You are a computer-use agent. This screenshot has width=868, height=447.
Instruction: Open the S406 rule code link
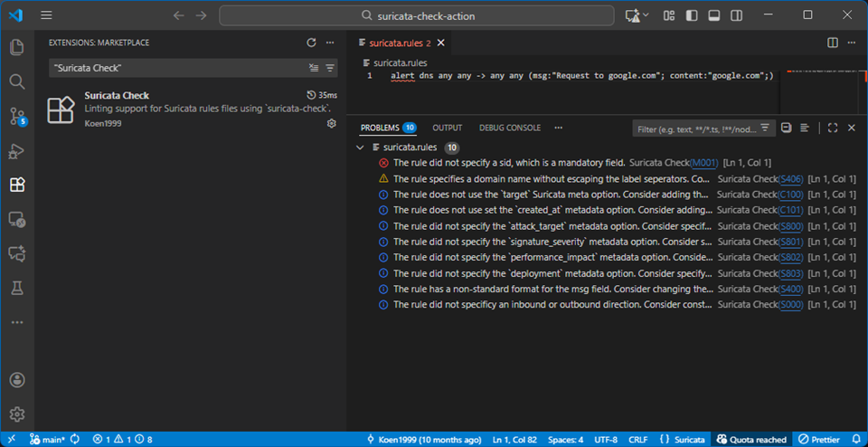click(791, 179)
